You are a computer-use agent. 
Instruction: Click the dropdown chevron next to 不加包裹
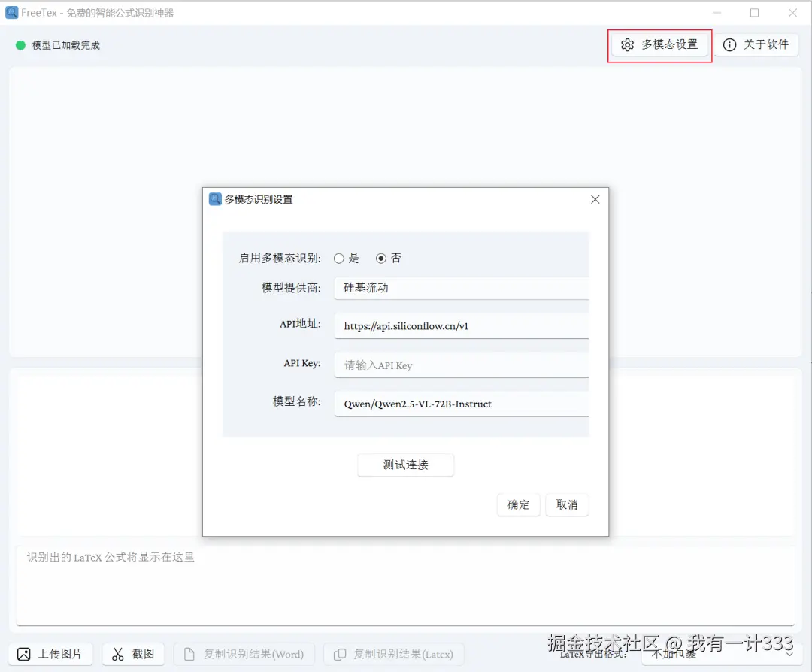click(788, 655)
